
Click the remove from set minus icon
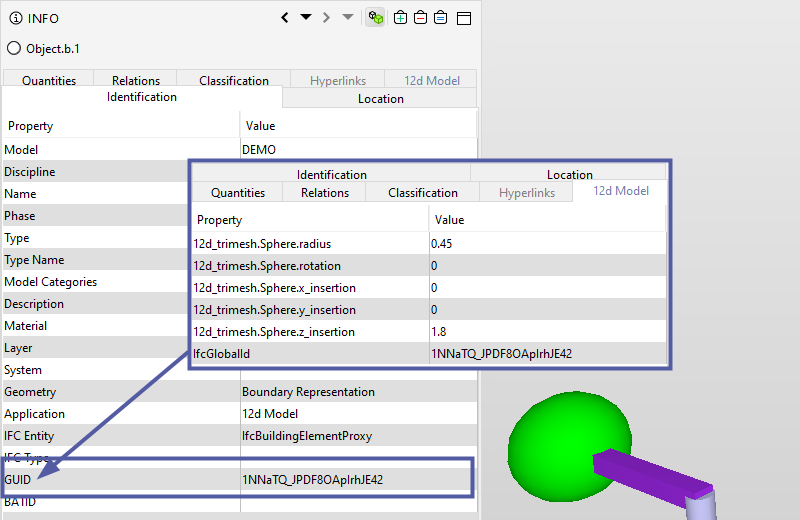coord(420,18)
